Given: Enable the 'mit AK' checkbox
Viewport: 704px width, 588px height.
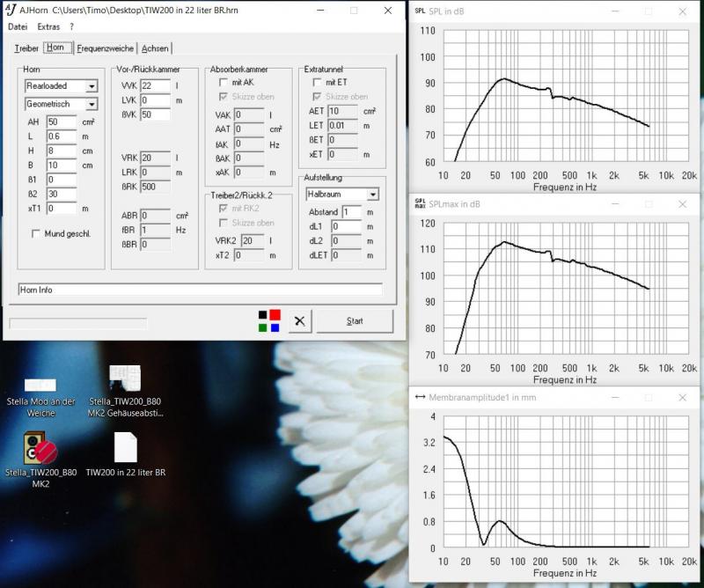Looking at the screenshot, I should click(224, 83).
